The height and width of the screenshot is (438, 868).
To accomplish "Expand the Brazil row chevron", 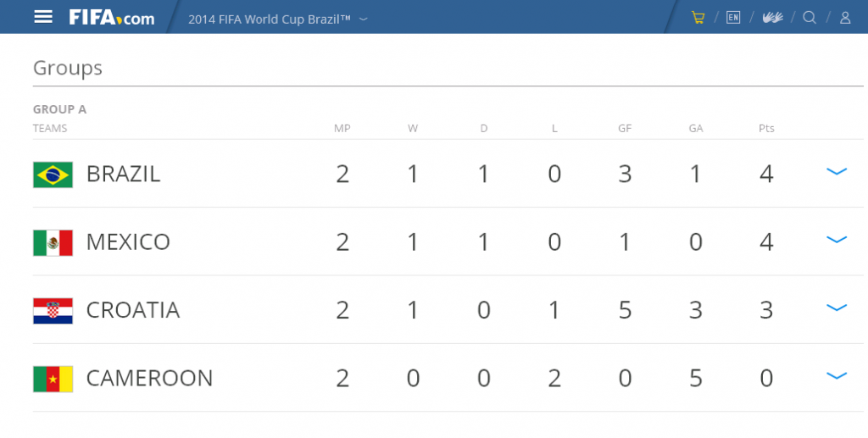I will tap(837, 171).
